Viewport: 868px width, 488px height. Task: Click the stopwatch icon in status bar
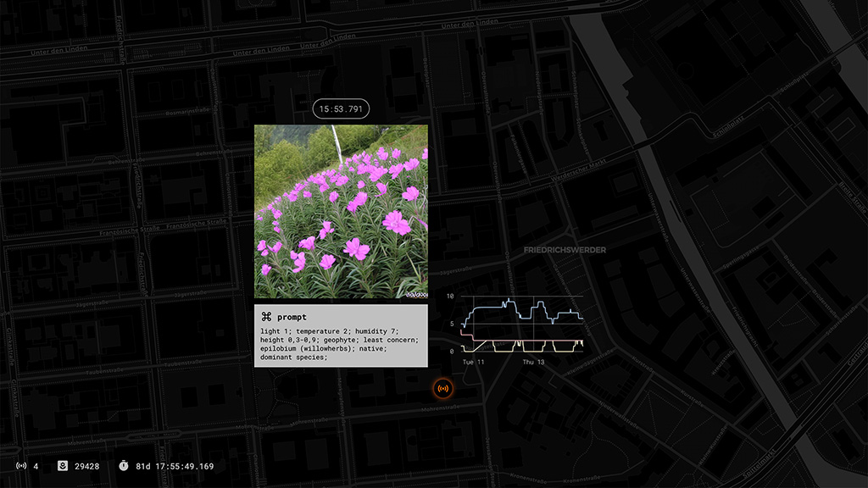123,466
